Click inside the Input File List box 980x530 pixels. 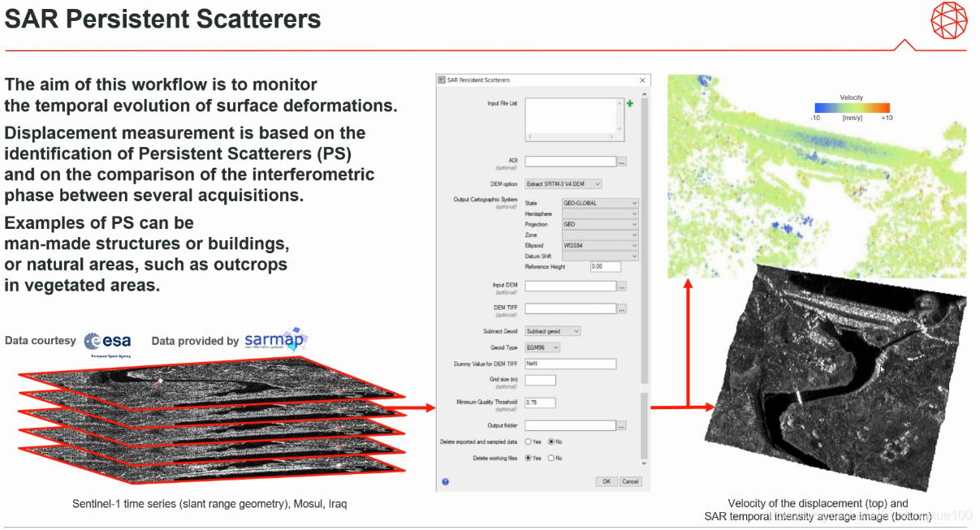(570, 116)
